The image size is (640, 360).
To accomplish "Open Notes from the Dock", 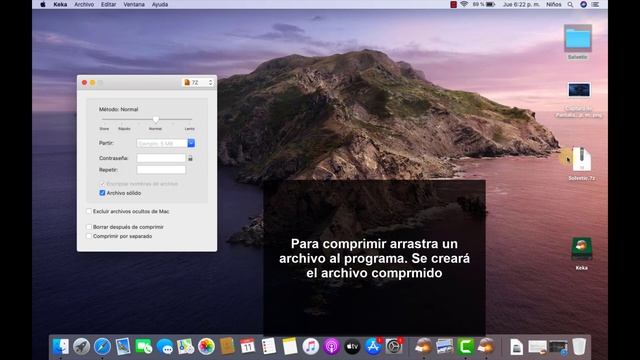I will [x=289, y=347].
